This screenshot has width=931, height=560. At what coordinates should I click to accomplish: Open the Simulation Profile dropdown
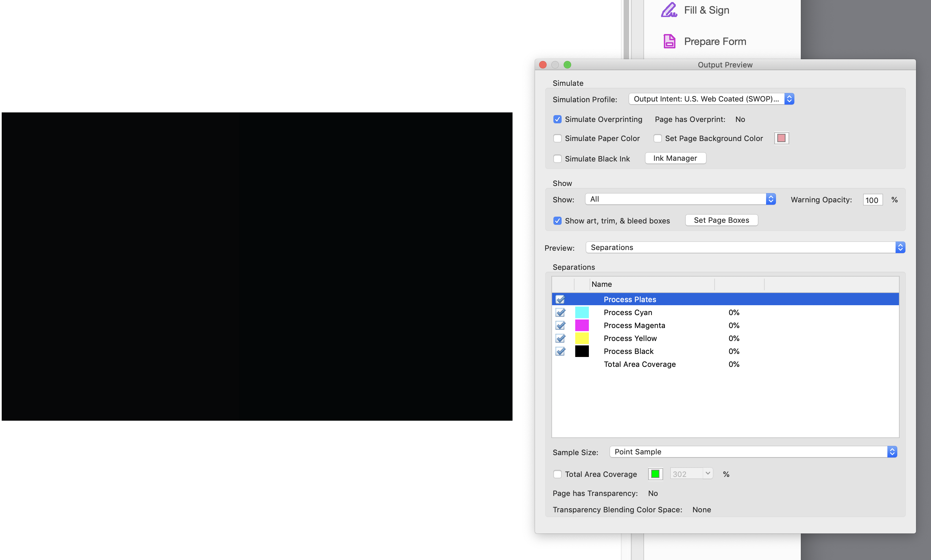[x=790, y=99]
